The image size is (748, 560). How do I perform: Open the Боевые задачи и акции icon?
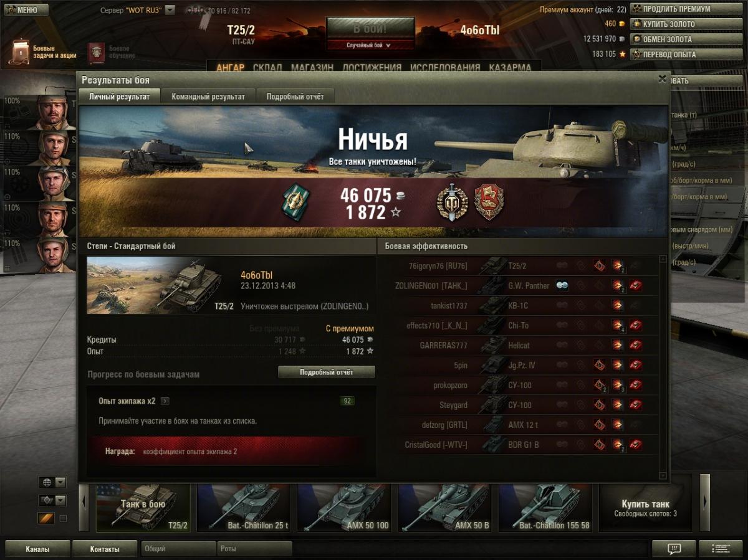(21, 52)
